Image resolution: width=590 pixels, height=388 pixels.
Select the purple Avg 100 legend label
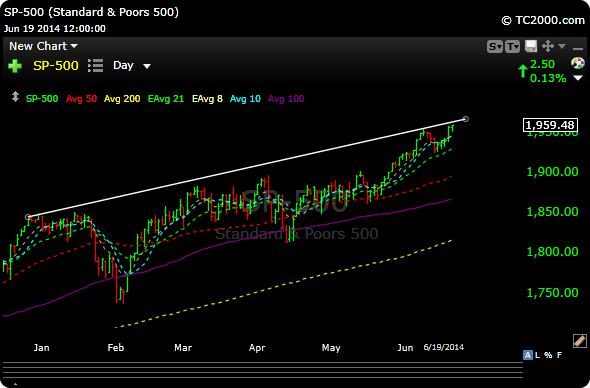coord(286,99)
